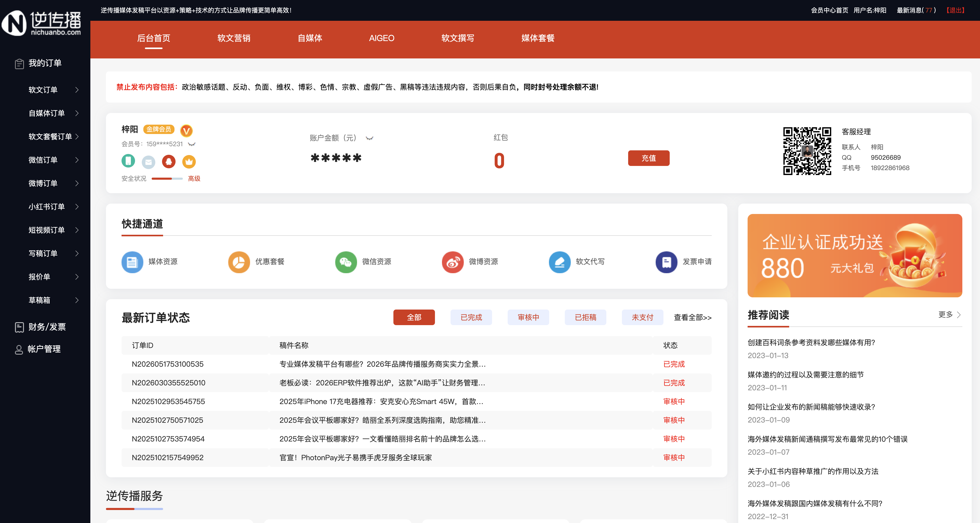Click the 金牌会员 badge
The width and height of the screenshot is (980, 523).
coord(159,129)
